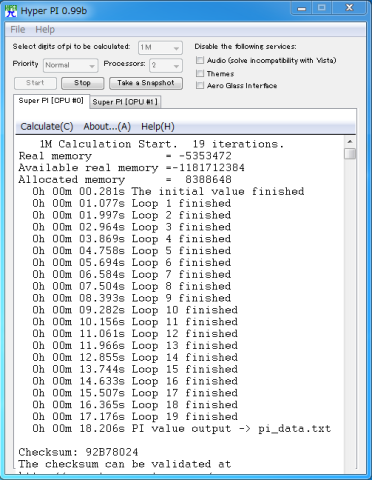Click the 'Loop 11 finished' line

[x=135, y=322]
